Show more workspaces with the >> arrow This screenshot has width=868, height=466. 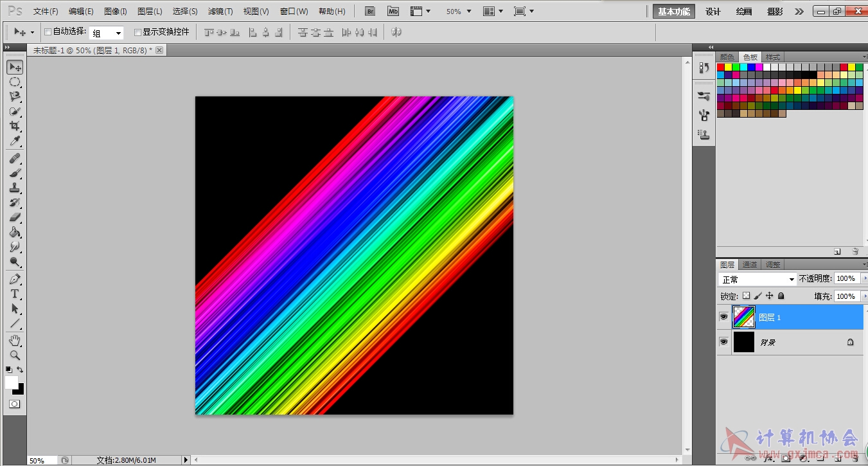799,12
